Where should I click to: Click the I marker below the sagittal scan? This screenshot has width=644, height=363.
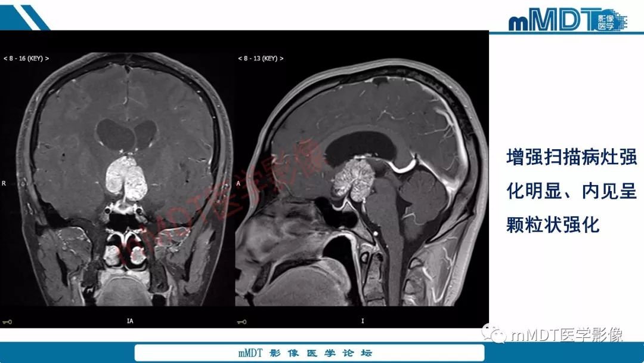tap(363, 321)
